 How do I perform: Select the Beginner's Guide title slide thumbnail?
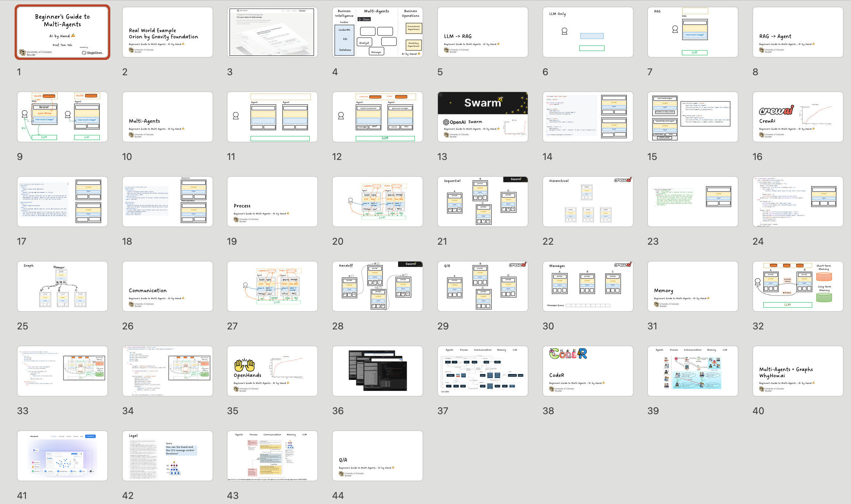tap(62, 32)
